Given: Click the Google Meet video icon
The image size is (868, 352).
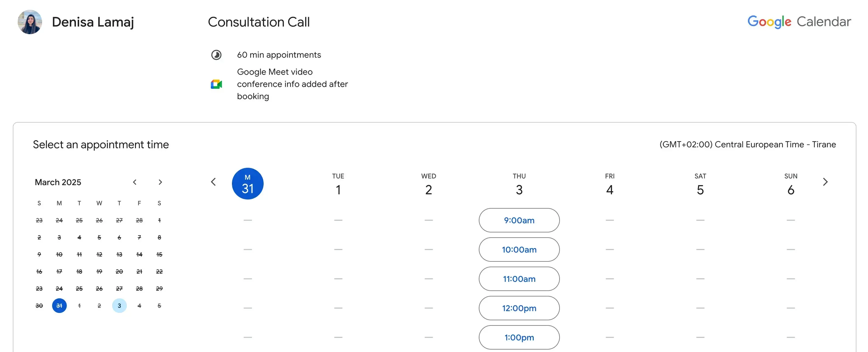Looking at the screenshot, I should 217,84.
